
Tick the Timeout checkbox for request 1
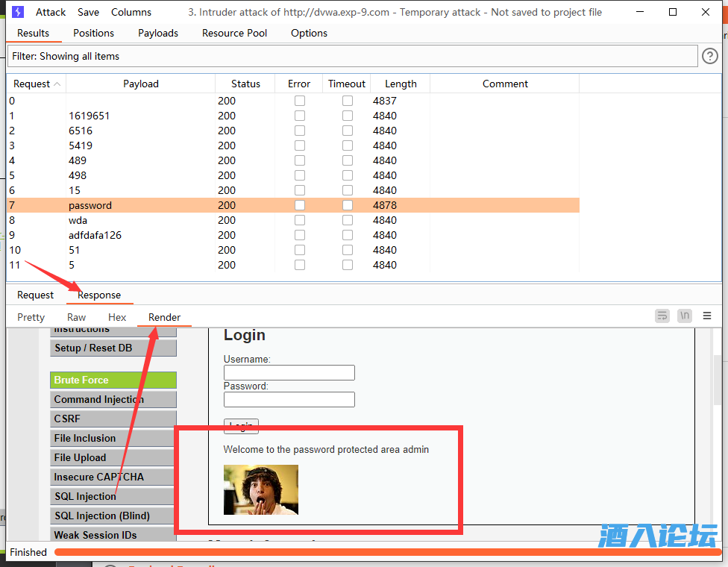(348, 116)
